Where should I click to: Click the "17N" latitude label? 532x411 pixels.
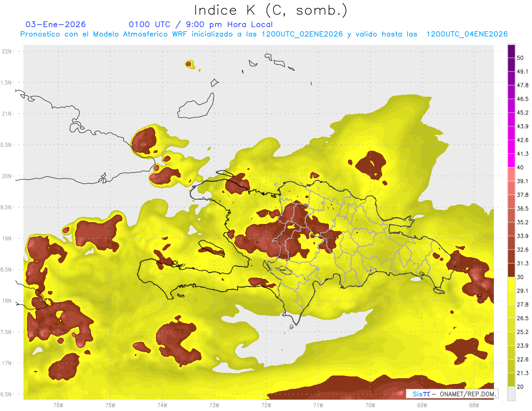(7, 363)
